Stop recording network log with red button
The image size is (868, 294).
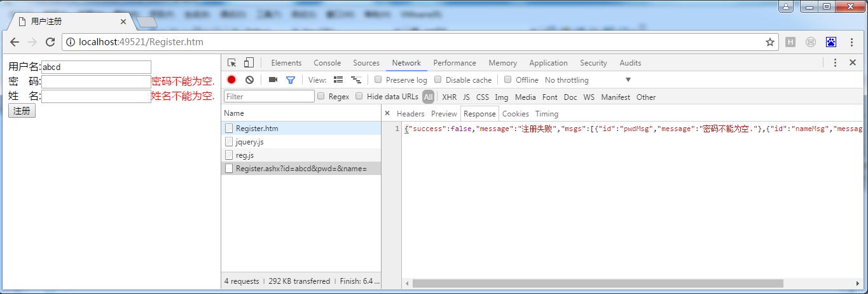(231, 80)
